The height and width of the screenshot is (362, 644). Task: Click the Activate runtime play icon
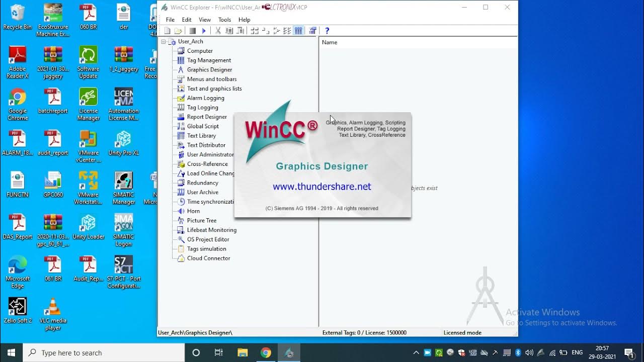click(x=204, y=31)
